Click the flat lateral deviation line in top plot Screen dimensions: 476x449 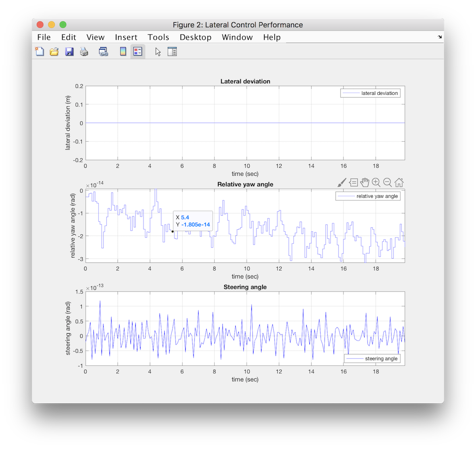pyautogui.click(x=245, y=123)
